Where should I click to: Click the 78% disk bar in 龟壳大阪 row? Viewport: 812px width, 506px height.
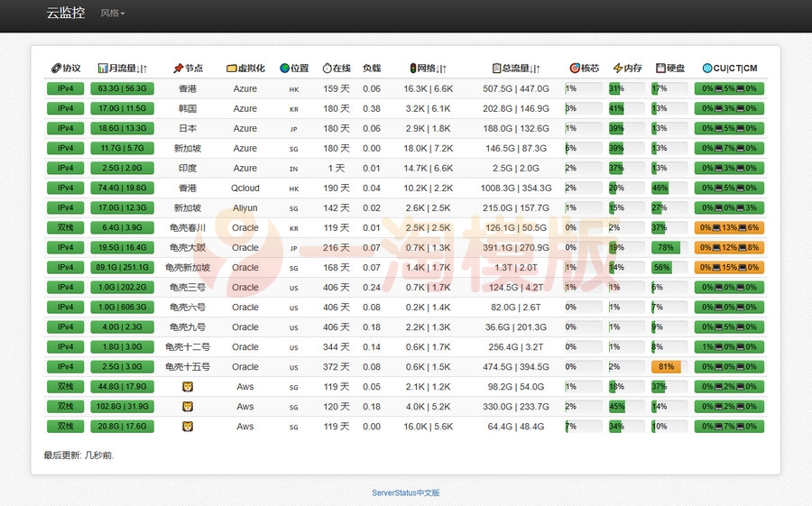[666, 247]
